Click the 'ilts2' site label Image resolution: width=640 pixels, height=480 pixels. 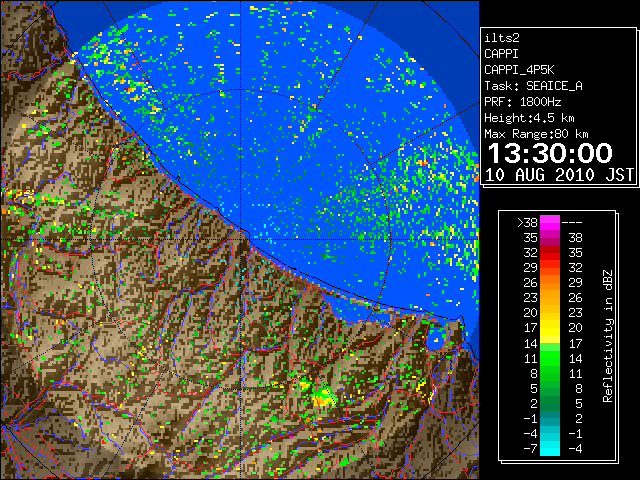502,38
